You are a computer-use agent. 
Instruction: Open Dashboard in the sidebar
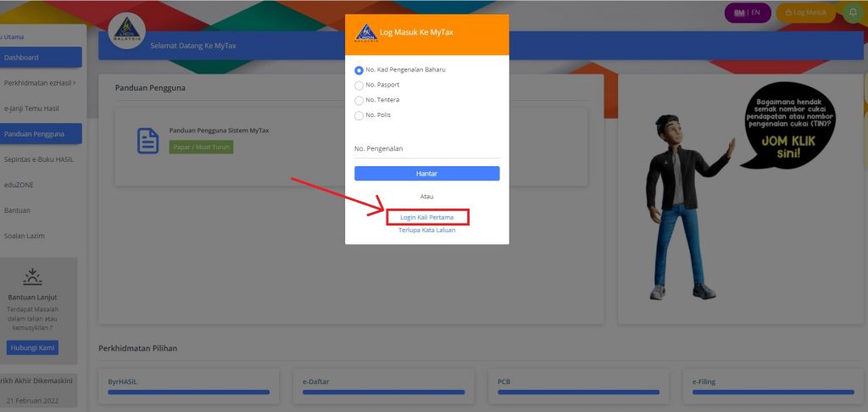coord(41,58)
